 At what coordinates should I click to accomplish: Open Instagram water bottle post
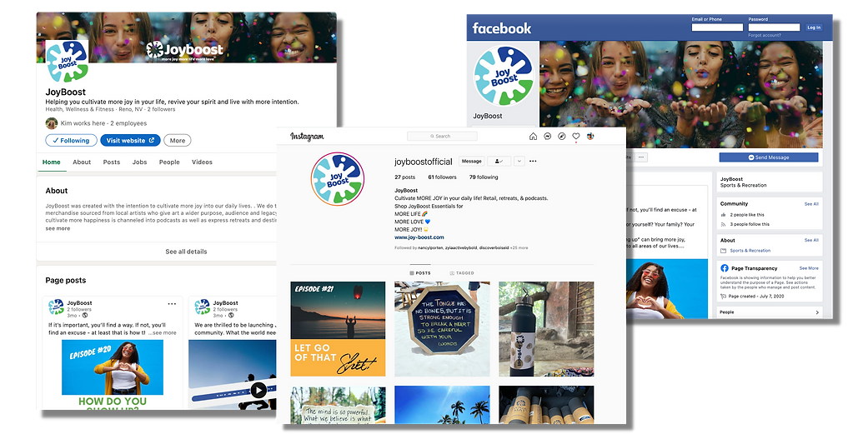click(546, 329)
